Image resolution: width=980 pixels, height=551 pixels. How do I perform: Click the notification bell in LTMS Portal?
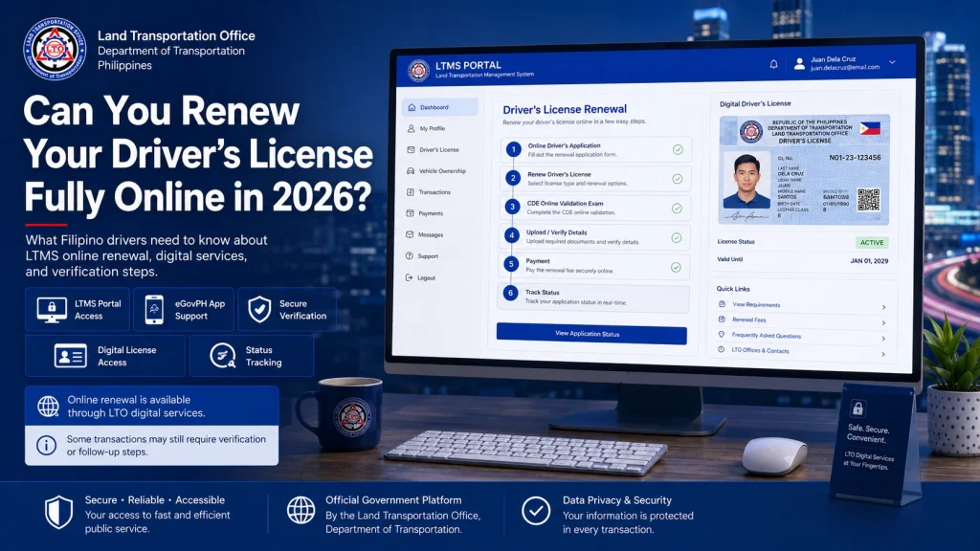point(773,64)
